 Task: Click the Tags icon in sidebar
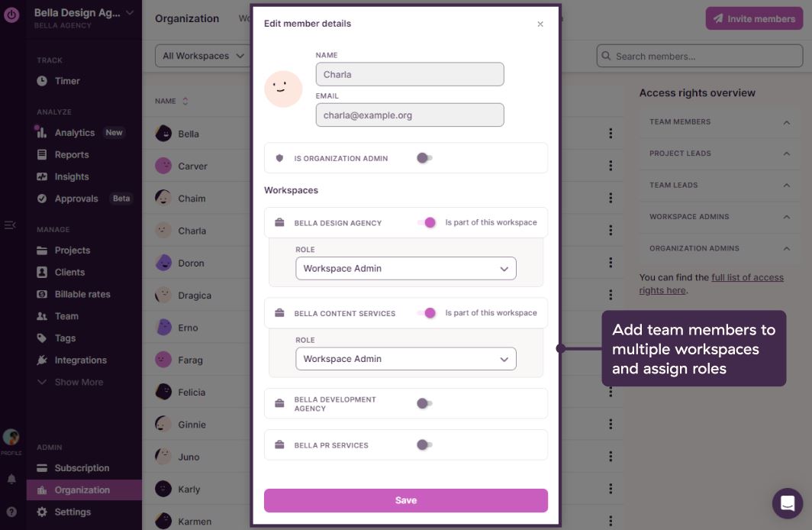click(42, 338)
